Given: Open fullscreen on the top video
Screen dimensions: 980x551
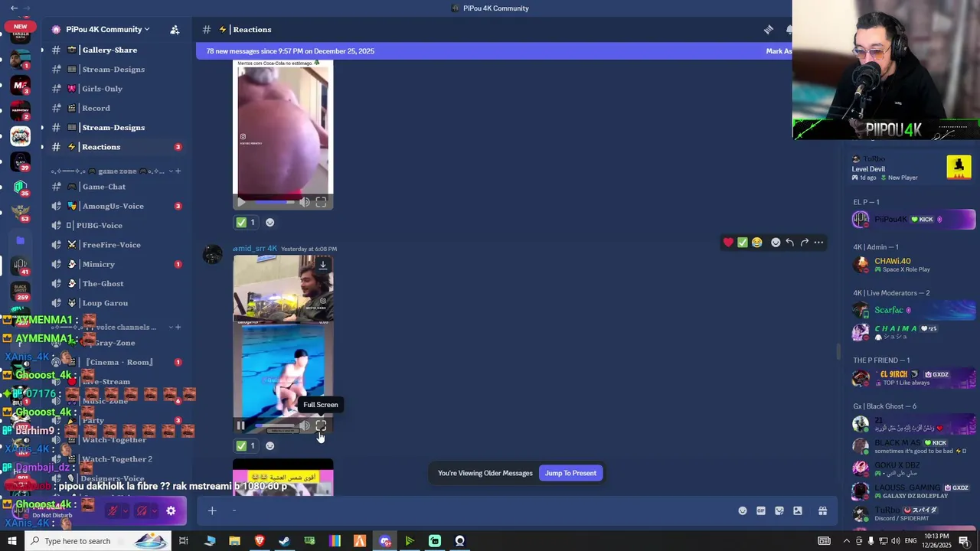Looking at the screenshot, I should pos(321,202).
